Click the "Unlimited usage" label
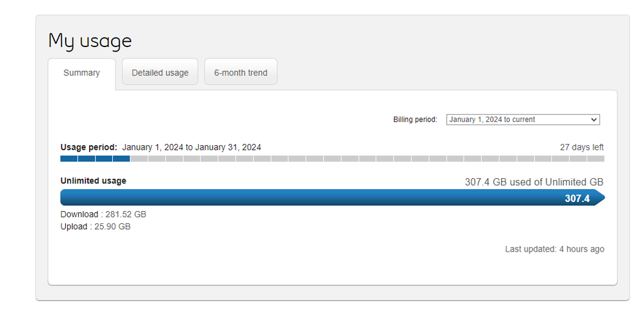 93,181
